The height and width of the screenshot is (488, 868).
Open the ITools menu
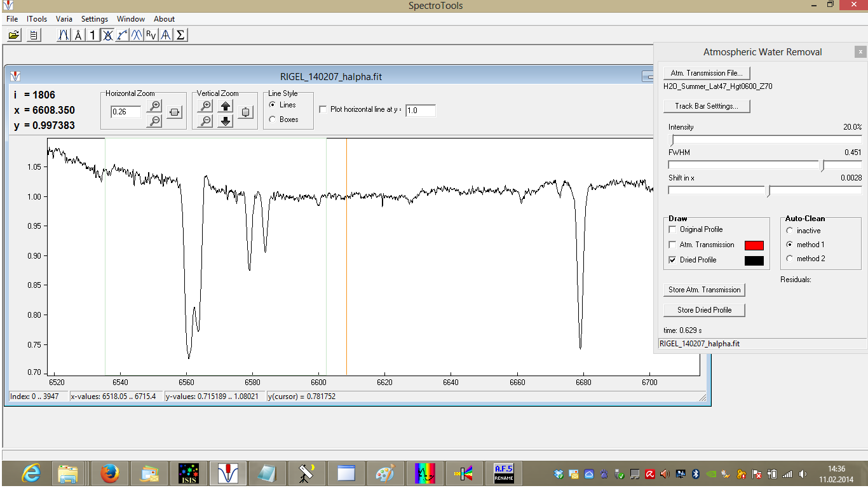tap(37, 19)
